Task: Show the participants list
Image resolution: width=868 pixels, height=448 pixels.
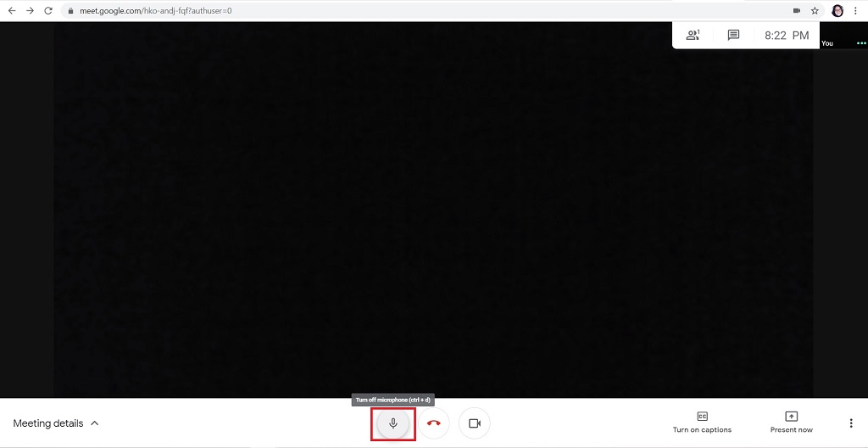Action: (x=693, y=35)
